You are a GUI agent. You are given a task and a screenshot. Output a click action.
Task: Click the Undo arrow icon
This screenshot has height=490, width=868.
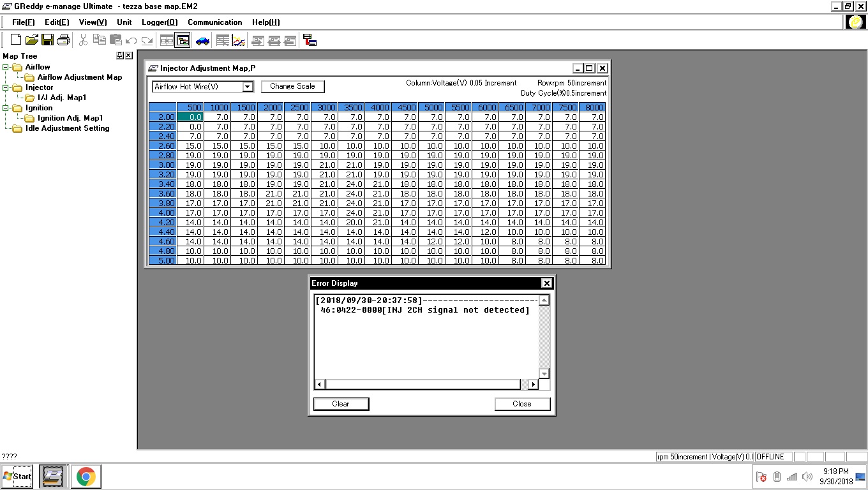[x=131, y=40]
